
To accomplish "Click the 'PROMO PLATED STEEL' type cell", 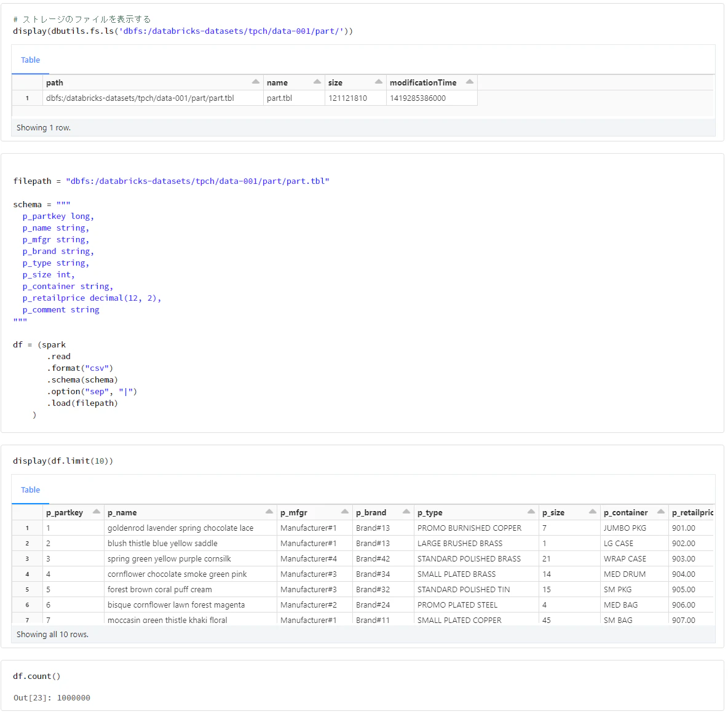I will pos(477,605).
